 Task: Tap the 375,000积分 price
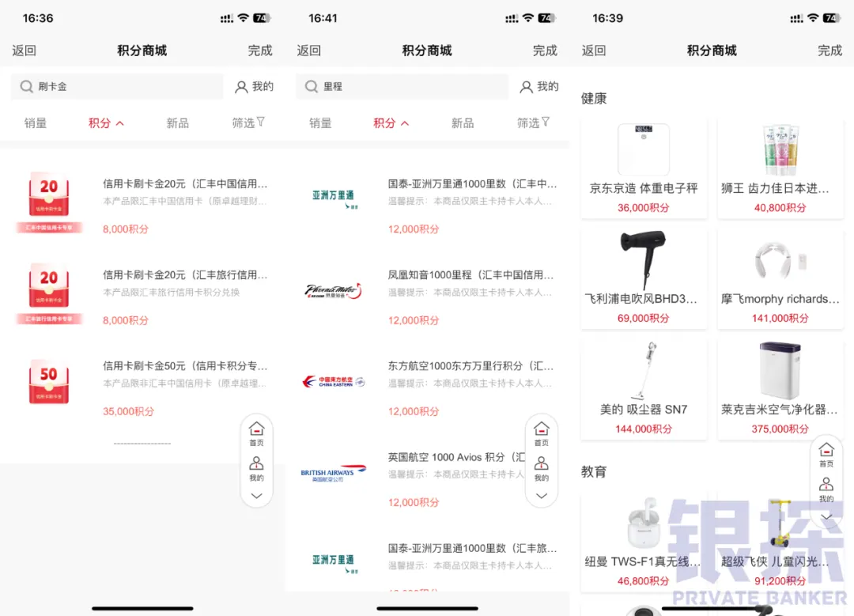tap(780, 429)
